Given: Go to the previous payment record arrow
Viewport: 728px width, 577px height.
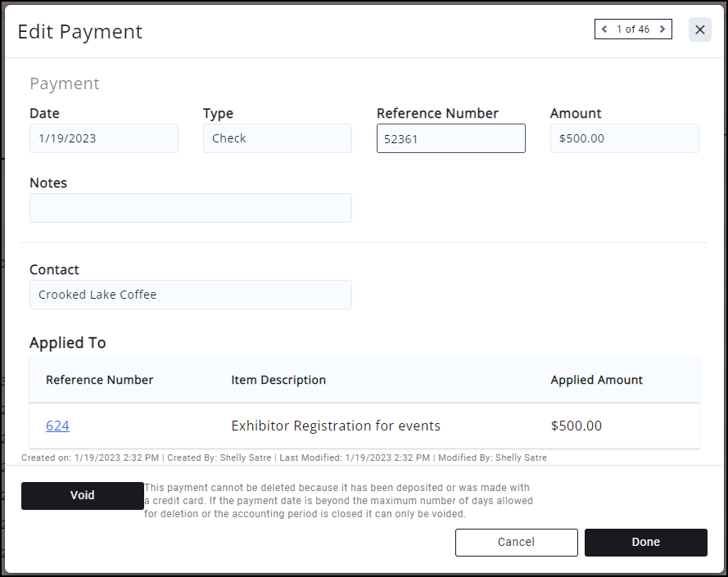Looking at the screenshot, I should pyautogui.click(x=604, y=29).
